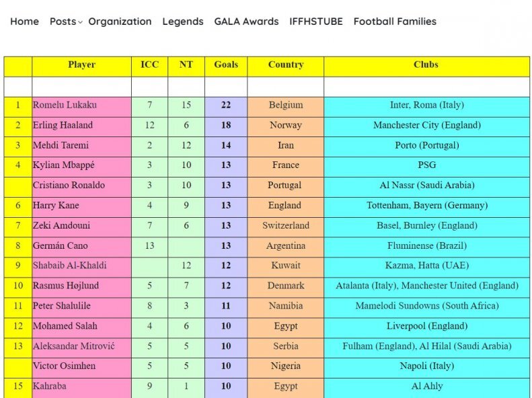532x398 pixels.
Task: Click the Clubs column header
Action: [x=426, y=65]
